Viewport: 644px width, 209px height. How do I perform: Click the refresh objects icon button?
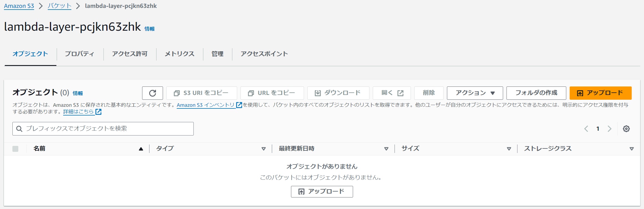click(152, 93)
